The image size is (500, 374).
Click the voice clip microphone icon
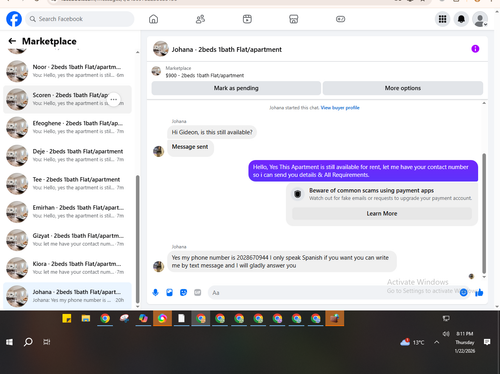pyautogui.click(x=155, y=292)
